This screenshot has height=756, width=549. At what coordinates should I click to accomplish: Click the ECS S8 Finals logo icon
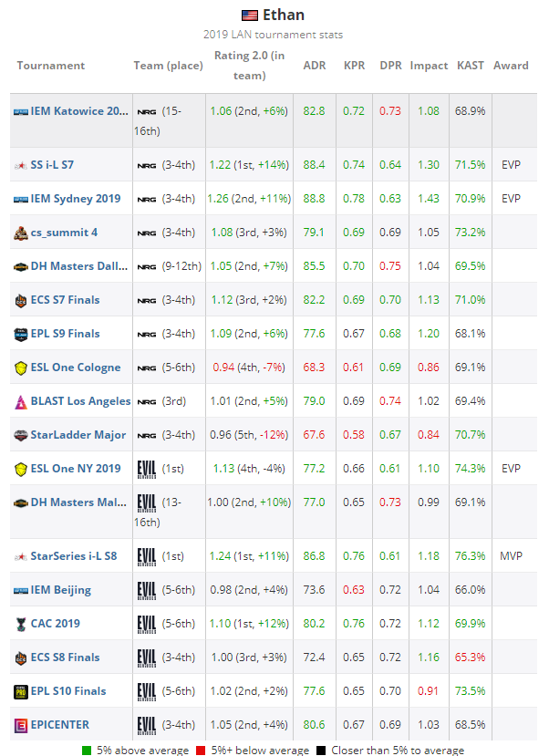click(x=21, y=658)
